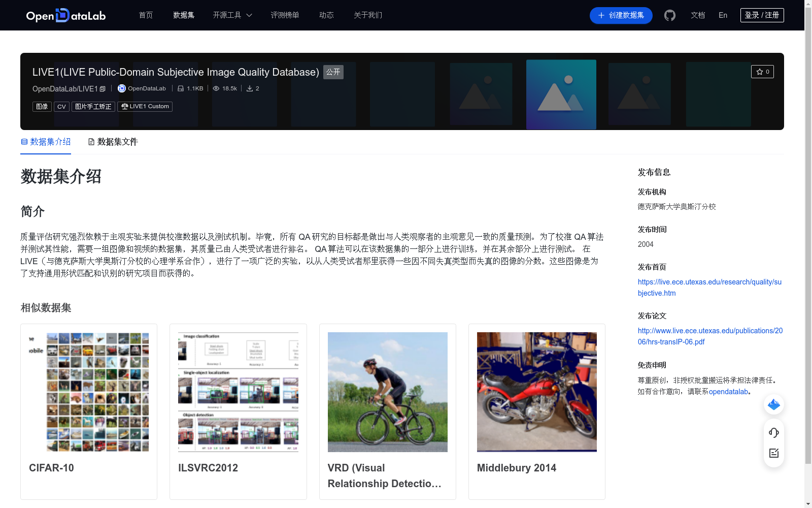Open the live.ece.utexas.edu subjective.htm homepage link
Image resolution: width=812 pixels, height=508 pixels.
coord(709,288)
